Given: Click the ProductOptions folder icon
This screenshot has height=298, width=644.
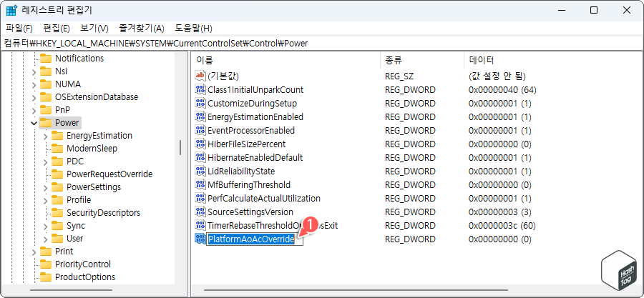Looking at the screenshot, I should click(x=46, y=277).
